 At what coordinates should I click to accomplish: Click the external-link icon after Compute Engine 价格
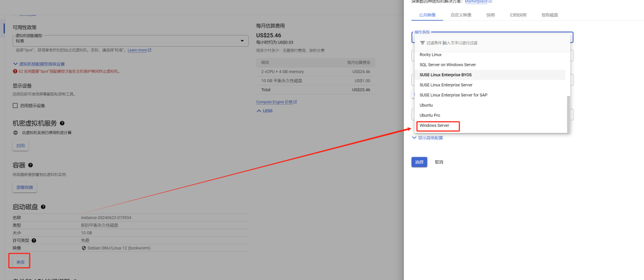pyautogui.click(x=295, y=102)
